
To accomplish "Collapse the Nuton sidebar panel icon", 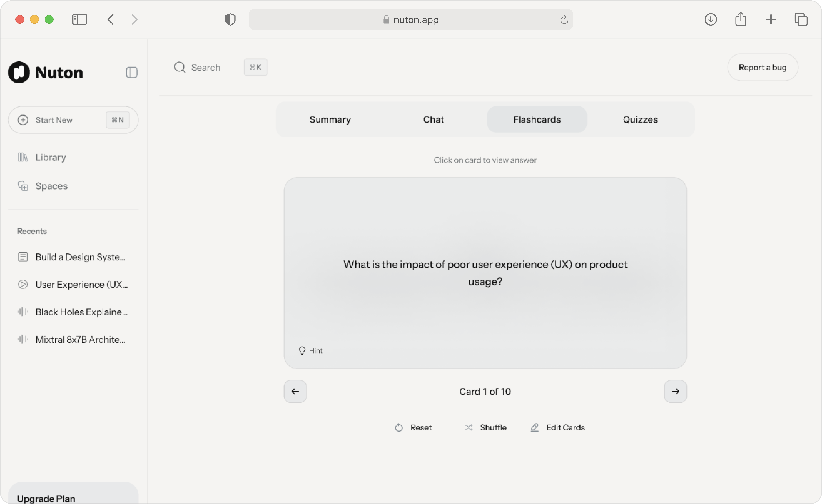I will 131,72.
